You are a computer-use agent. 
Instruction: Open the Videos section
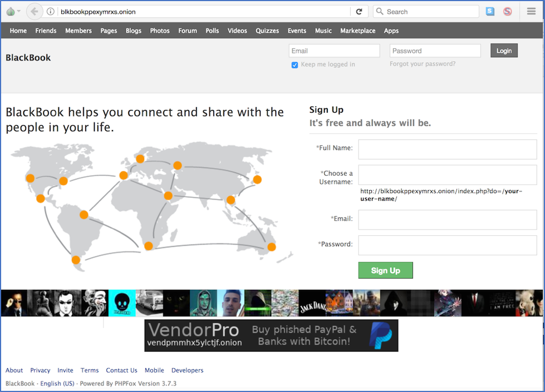click(237, 31)
